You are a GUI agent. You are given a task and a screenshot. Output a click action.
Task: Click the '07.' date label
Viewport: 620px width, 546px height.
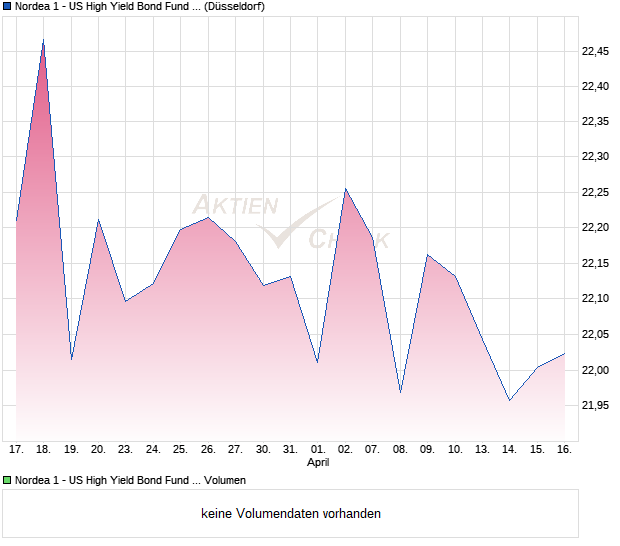tap(372, 450)
